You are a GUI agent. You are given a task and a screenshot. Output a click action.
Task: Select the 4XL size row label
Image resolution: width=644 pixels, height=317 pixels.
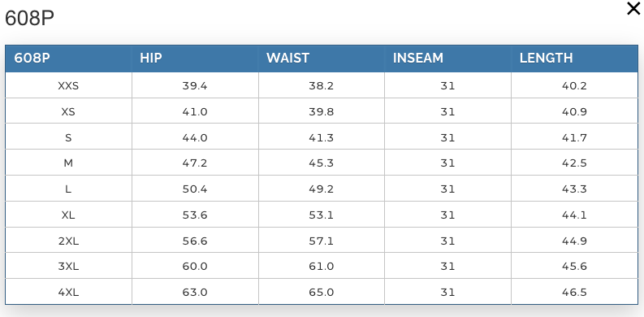[68, 293]
